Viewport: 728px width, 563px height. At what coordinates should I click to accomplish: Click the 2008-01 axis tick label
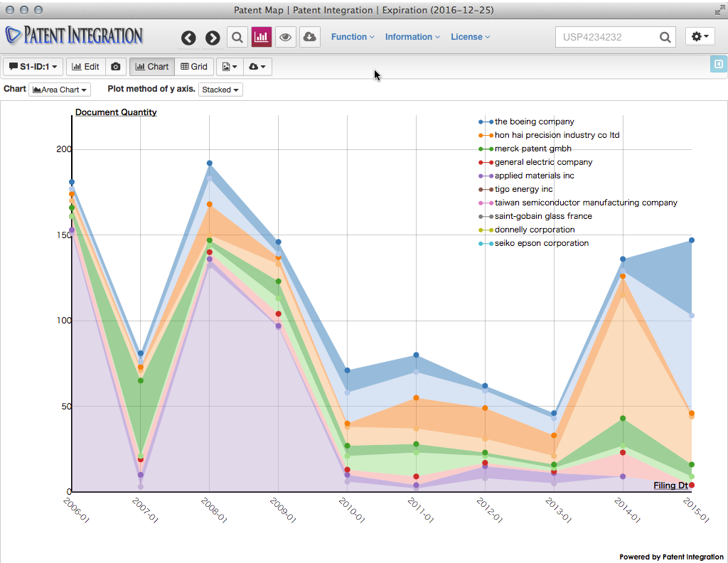[x=214, y=510]
